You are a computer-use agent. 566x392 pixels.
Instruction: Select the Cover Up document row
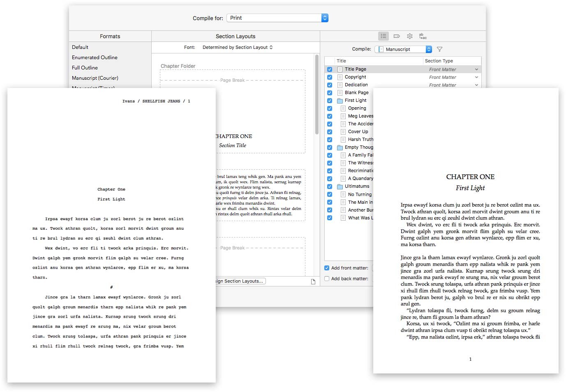358,131
